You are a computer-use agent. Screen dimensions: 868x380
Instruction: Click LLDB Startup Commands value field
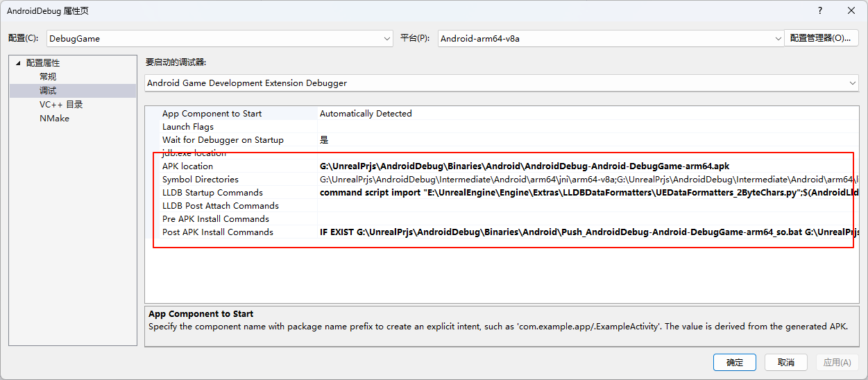(x=583, y=193)
